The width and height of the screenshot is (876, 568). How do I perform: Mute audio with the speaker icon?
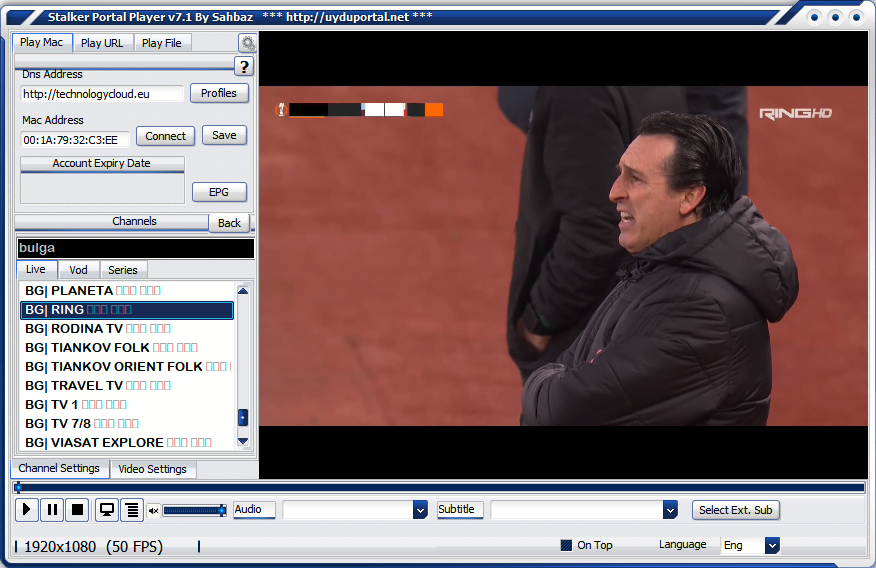pos(154,510)
